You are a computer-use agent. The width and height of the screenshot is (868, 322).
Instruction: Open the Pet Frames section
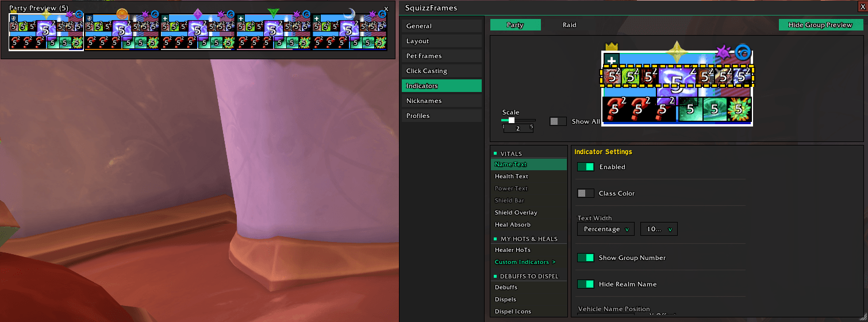click(441, 56)
